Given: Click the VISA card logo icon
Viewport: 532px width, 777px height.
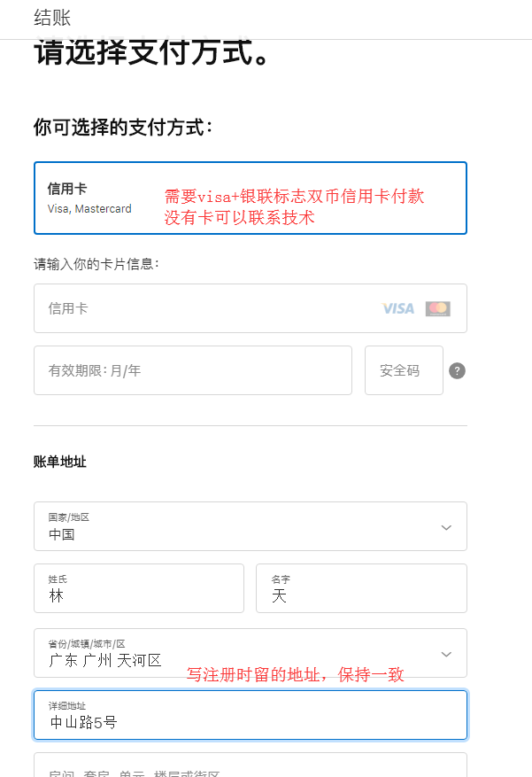Looking at the screenshot, I should click(398, 308).
